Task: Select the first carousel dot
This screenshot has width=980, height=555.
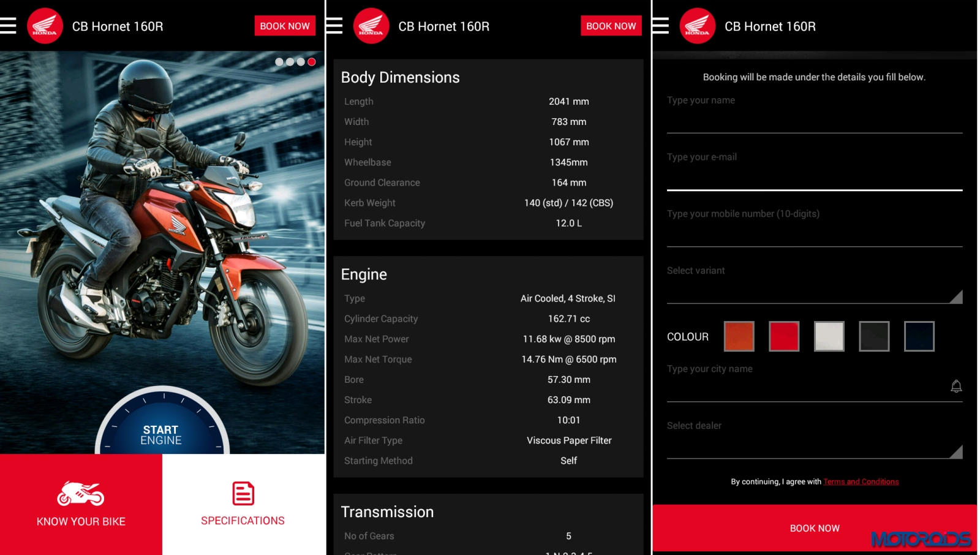Action: pyautogui.click(x=279, y=62)
